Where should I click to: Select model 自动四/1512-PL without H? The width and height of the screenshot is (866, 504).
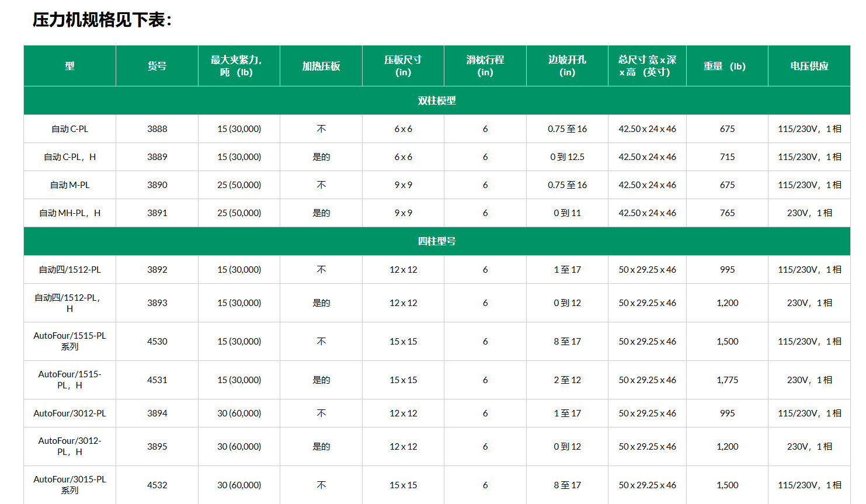click(x=69, y=270)
